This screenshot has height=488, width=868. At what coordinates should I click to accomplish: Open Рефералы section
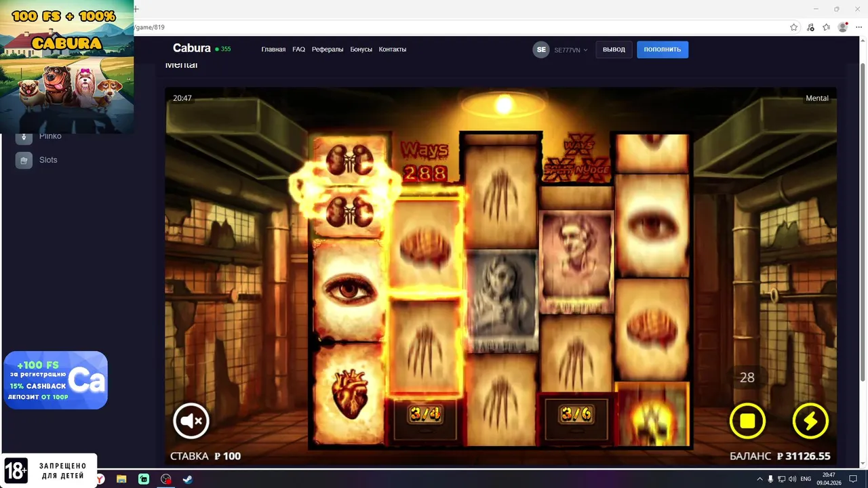pos(328,49)
